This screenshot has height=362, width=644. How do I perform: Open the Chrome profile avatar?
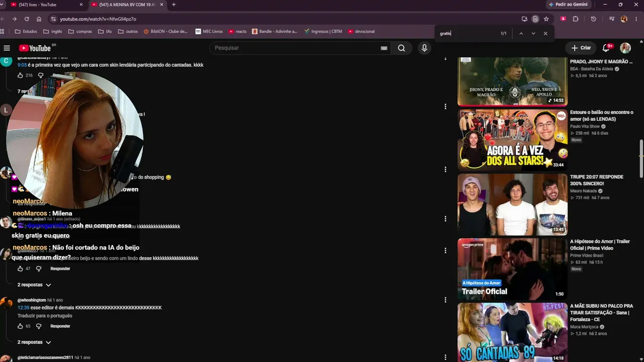624,19
